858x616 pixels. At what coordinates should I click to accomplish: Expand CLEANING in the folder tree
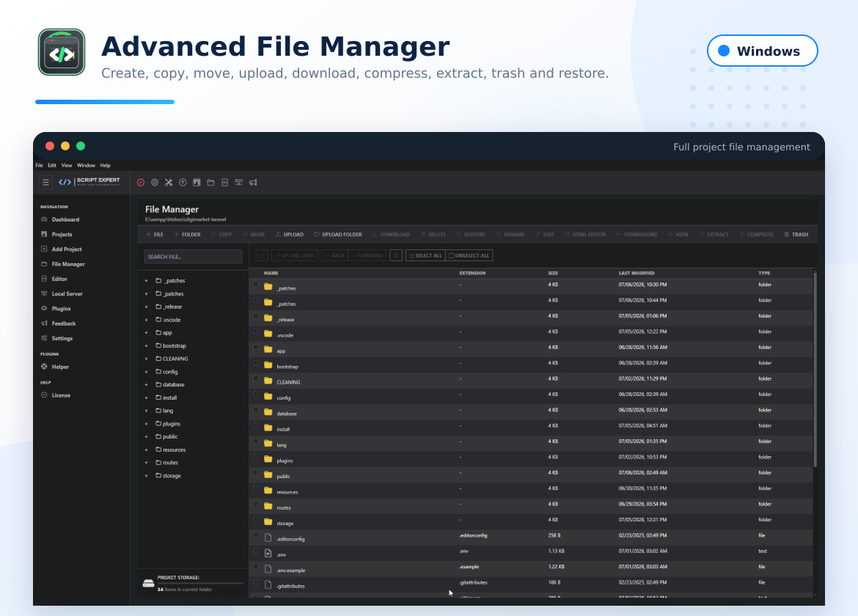point(146,359)
